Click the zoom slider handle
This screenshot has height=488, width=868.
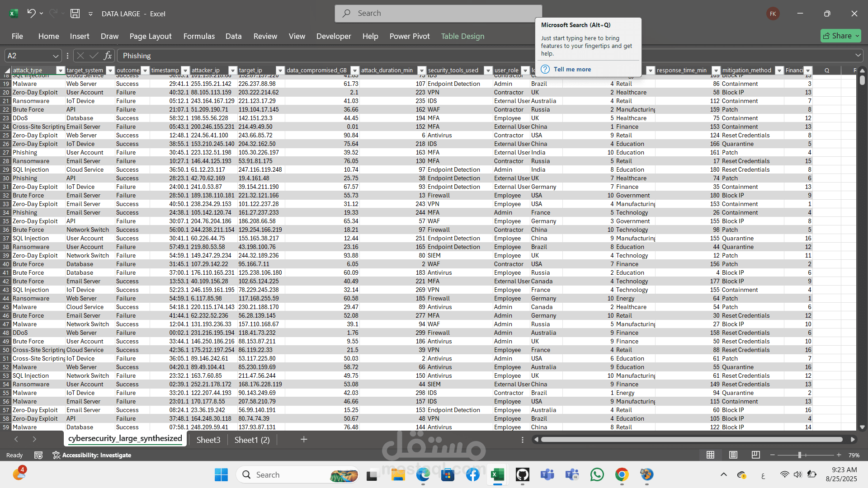coord(799,455)
